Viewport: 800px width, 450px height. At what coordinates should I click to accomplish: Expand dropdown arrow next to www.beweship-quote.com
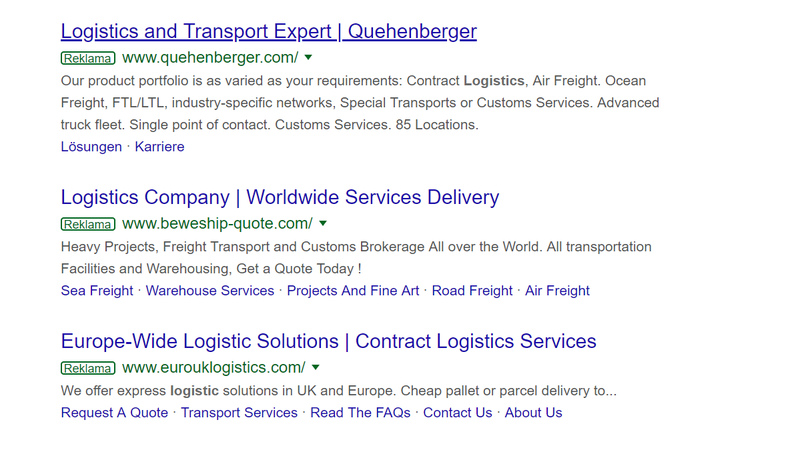click(322, 223)
